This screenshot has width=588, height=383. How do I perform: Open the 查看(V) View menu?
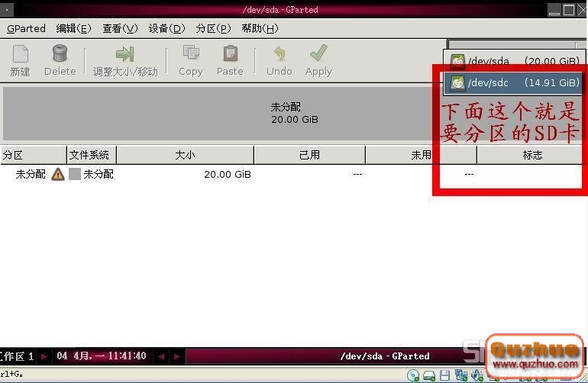pos(120,28)
